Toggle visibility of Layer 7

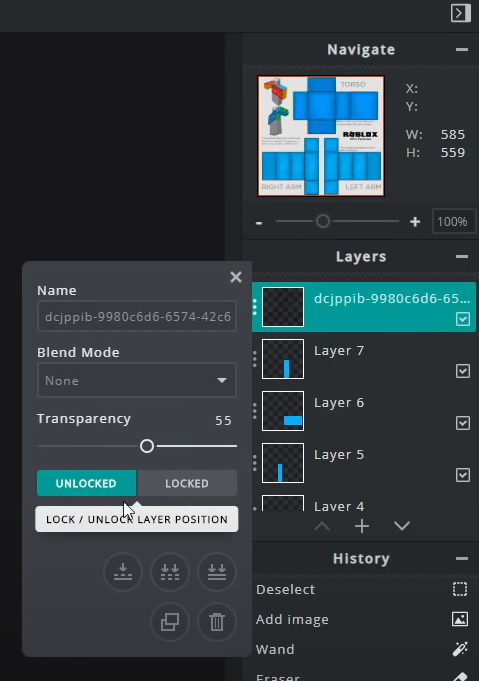[462, 371]
